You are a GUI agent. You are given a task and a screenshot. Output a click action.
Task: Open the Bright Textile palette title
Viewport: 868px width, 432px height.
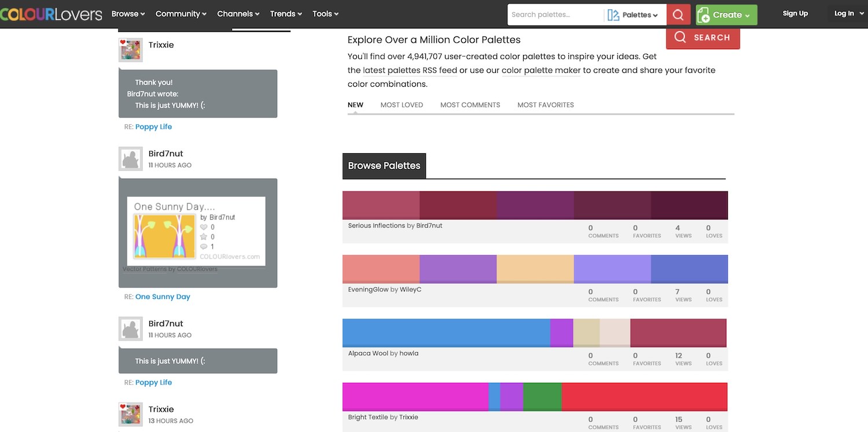[x=368, y=417]
